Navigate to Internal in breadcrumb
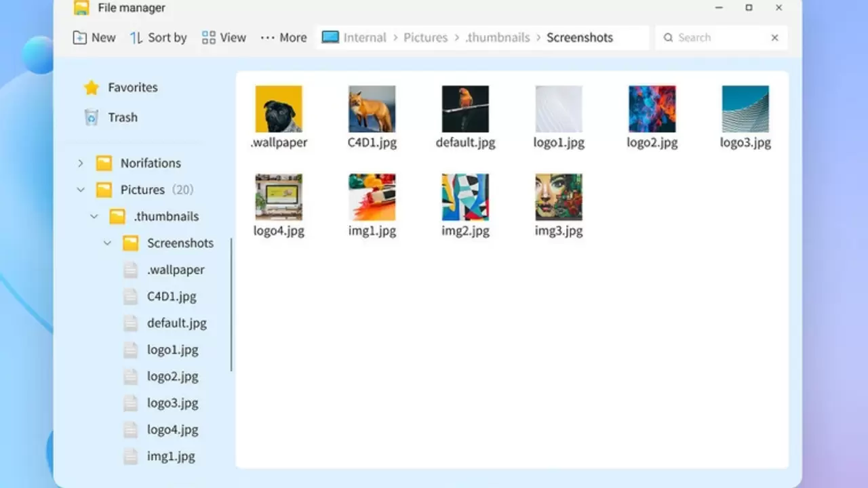Screen dimensions: 868x488 point(364,38)
